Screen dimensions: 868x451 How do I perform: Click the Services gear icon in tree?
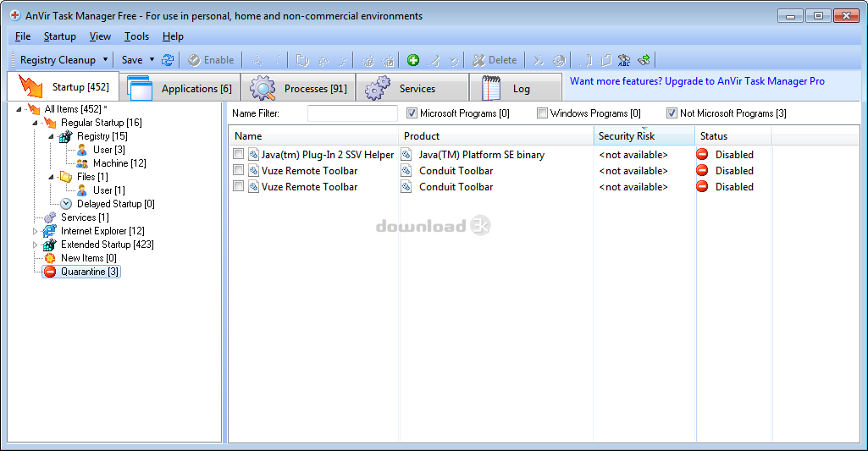pyautogui.click(x=50, y=217)
